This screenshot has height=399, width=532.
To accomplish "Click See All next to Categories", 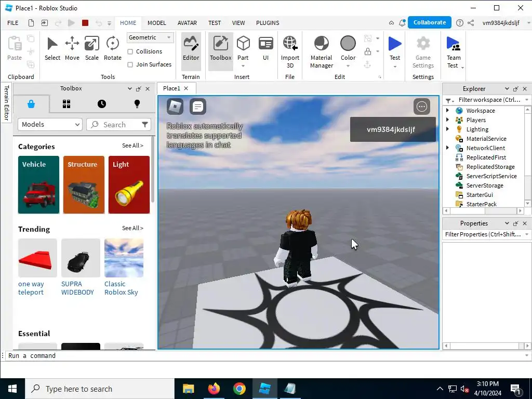I will pyautogui.click(x=132, y=145).
